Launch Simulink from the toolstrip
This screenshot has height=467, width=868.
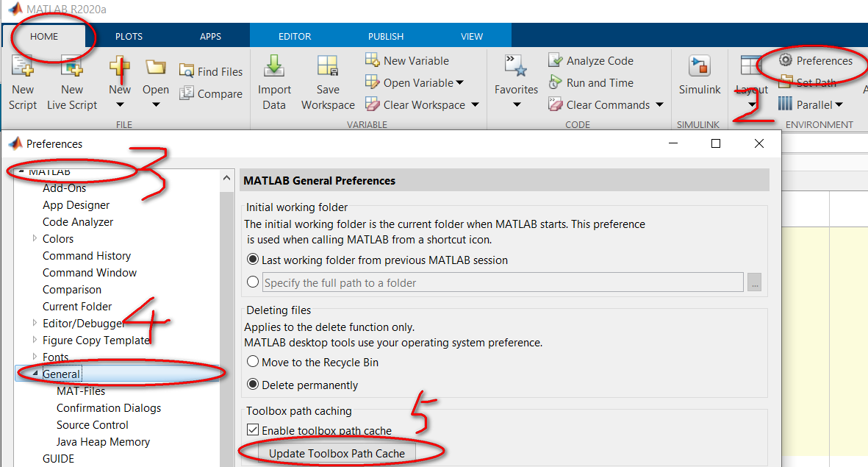point(700,75)
